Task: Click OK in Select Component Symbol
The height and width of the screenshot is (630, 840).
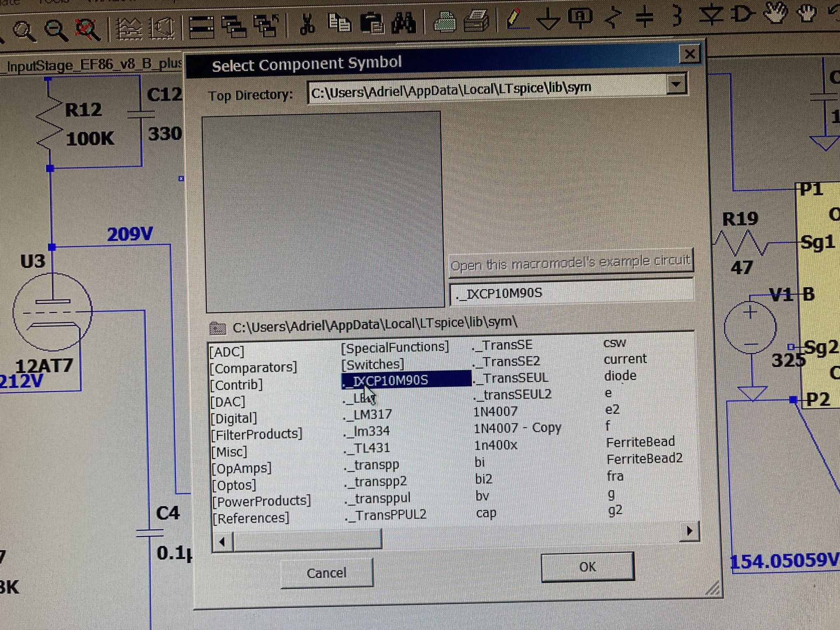Action: [587, 567]
